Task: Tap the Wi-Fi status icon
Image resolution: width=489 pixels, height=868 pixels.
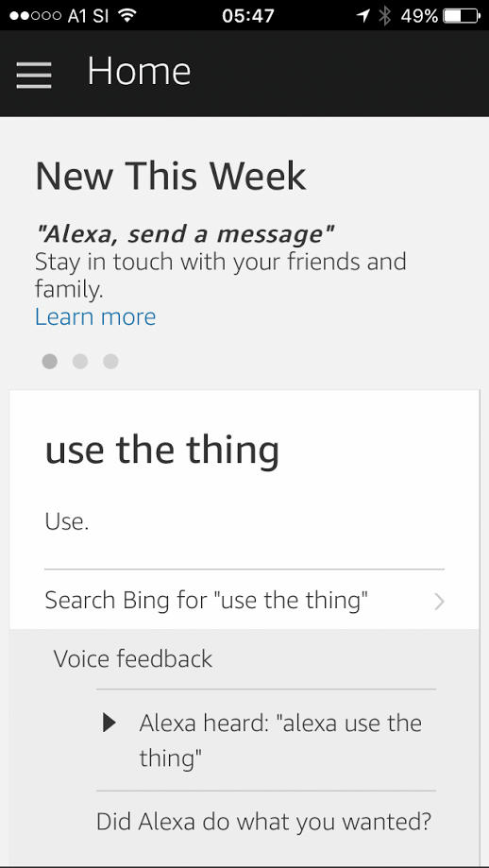Action: pyautogui.click(x=126, y=15)
